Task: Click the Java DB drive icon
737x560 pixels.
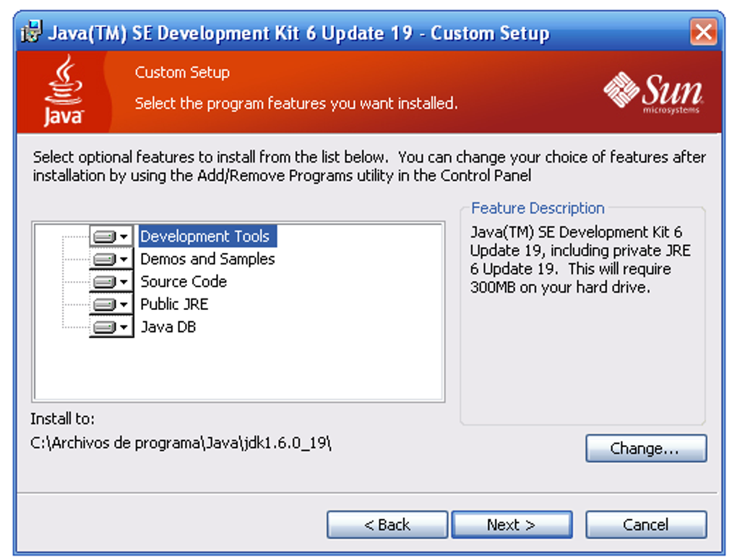Action: (105, 326)
